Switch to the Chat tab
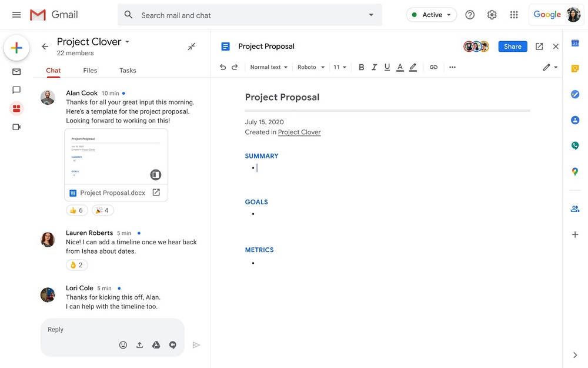The image size is (588, 368). (54, 71)
